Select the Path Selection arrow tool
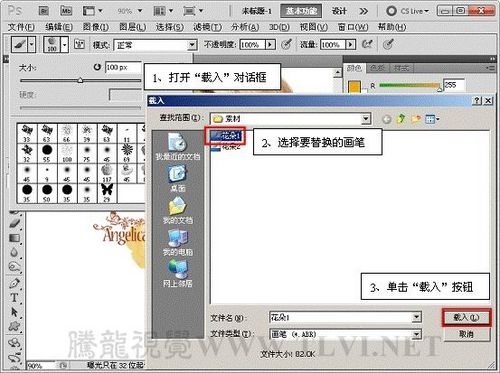Viewport: 500px width, 373px height. 14,312
